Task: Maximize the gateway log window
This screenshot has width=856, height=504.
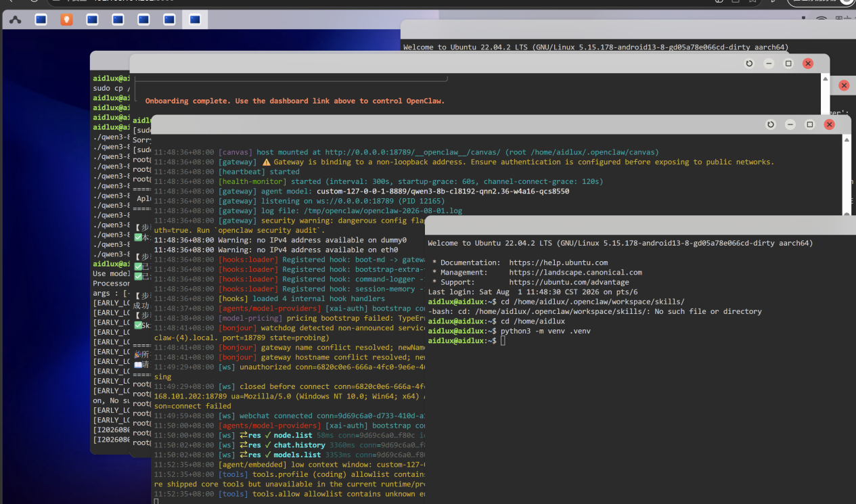Action: tap(810, 124)
